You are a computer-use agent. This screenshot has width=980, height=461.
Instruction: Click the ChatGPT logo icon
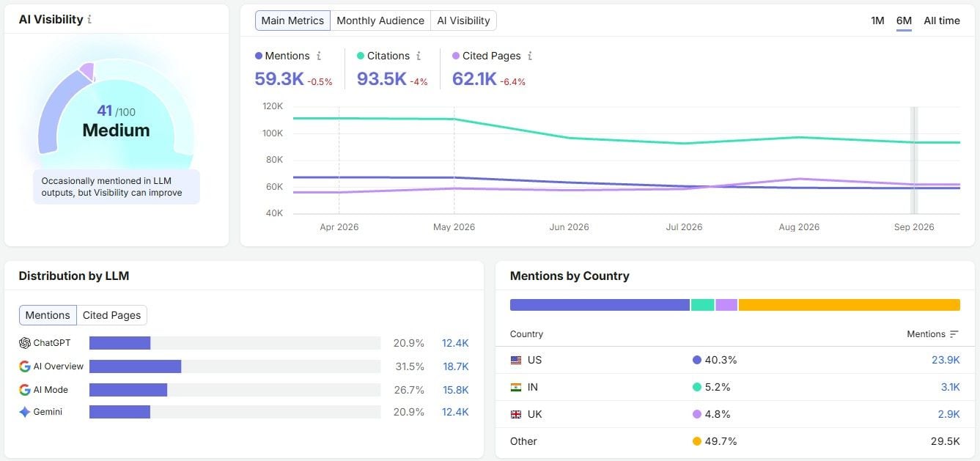click(25, 343)
